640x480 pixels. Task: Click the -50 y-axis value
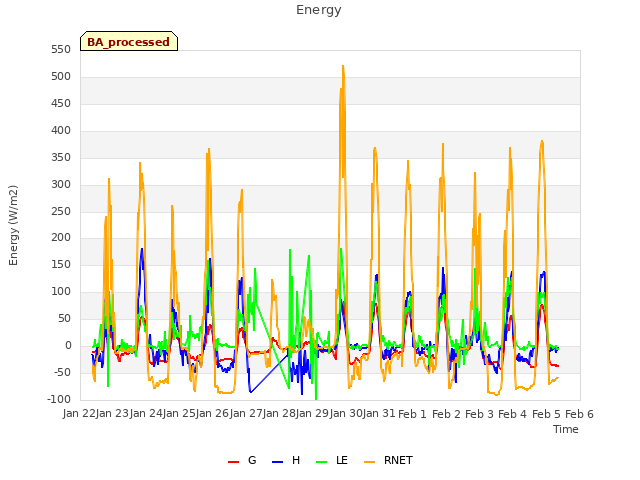pyautogui.click(x=62, y=372)
